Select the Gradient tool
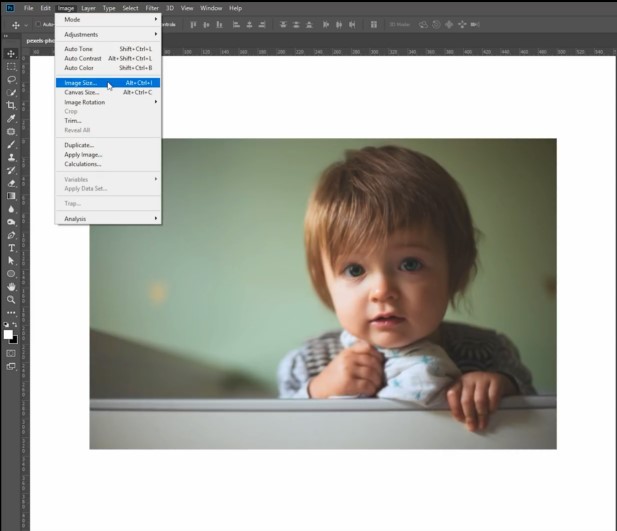Image resolution: width=617 pixels, height=531 pixels. click(x=11, y=196)
